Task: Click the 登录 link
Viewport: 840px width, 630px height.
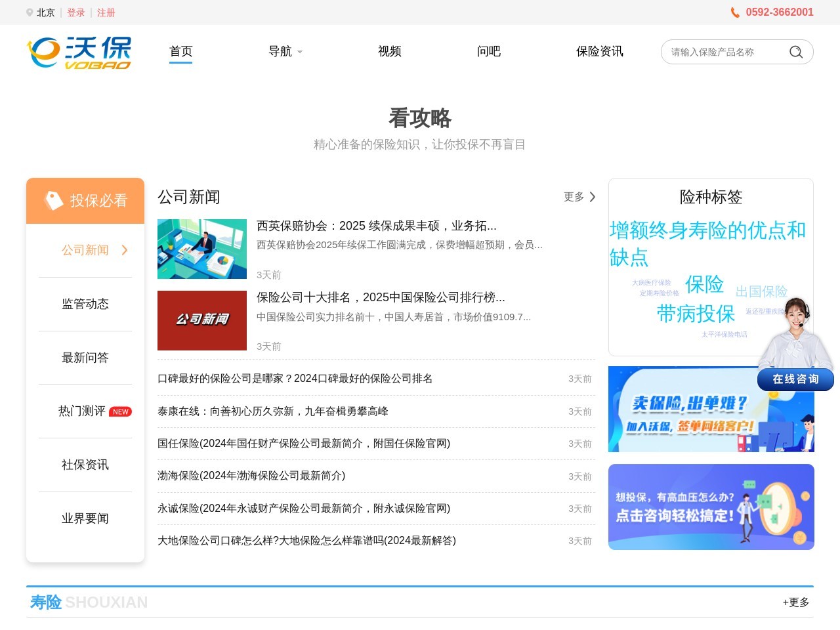Action: click(76, 12)
